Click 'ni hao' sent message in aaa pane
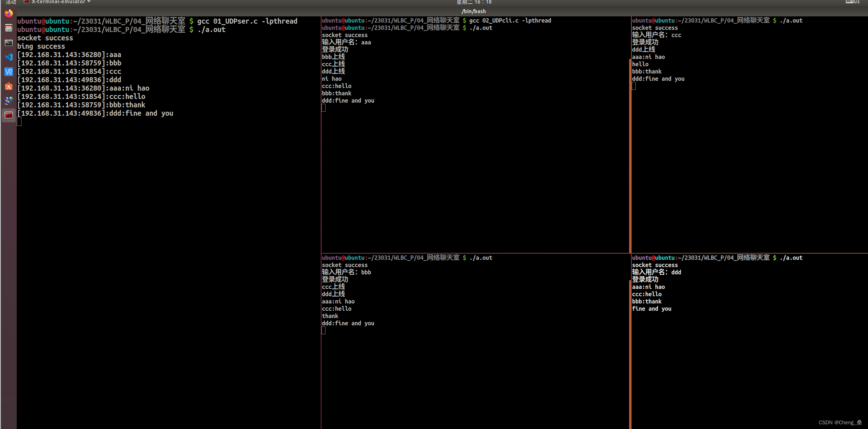The height and width of the screenshot is (429, 868). point(332,79)
